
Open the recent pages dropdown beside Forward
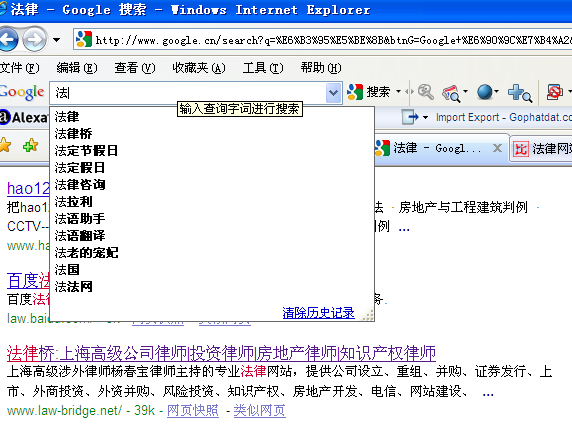pyautogui.click(x=56, y=39)
